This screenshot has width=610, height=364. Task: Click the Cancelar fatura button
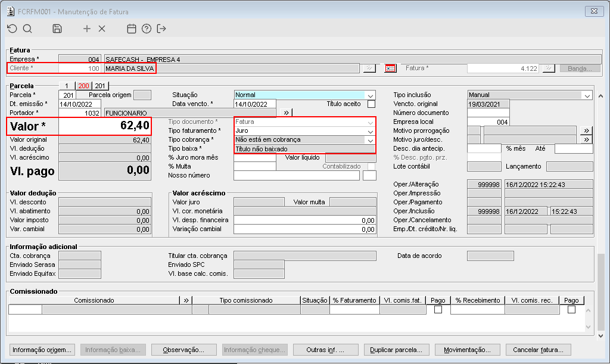pyautogui.click(x=539, y=350)
